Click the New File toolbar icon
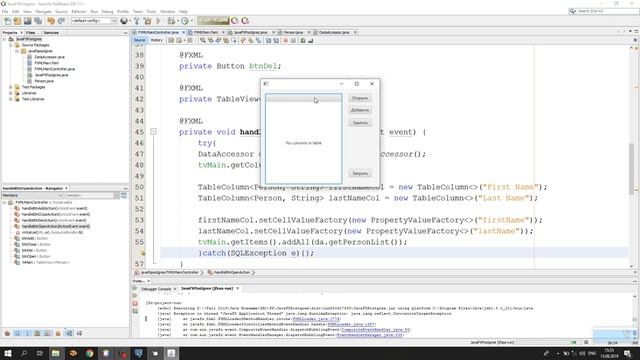Viewport: 640px width, 360px height. click(x=7, y=21)
